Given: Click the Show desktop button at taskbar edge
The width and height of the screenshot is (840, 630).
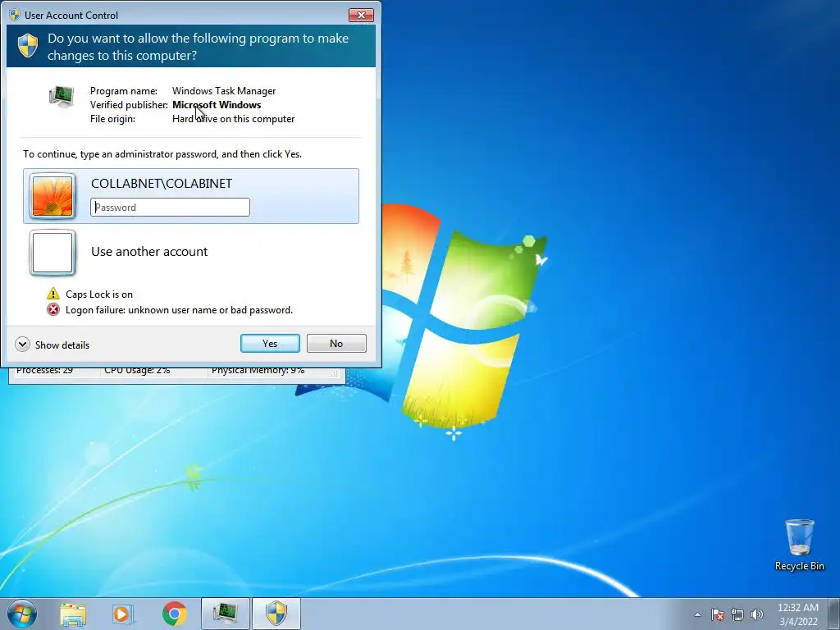Looking at the screenshot, I should 834,614.
